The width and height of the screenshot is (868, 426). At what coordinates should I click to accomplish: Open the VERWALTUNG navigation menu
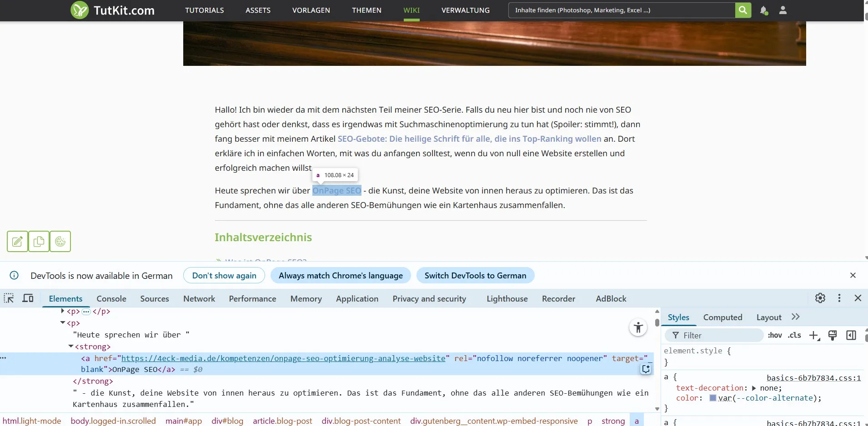click(466, 10)
